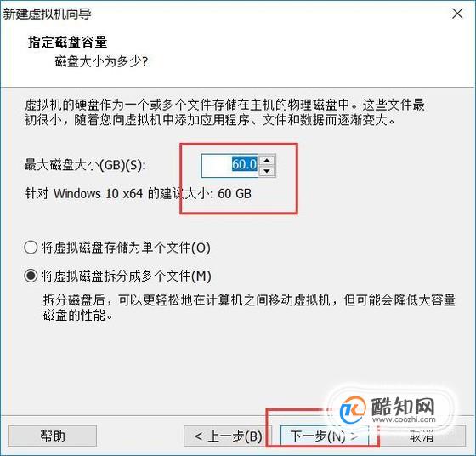The width and height of the screenshot is (476, 456).
Task: Click the 拆分磁盘后 description paragraph
Action: click(x=249, y=307)
